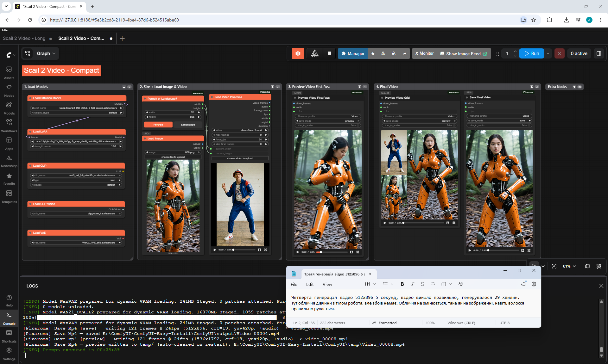Image resolution: width=608 pixels, height=364 pixels.
Task: Open the Run options dropdown arrow
Action: (548, 53)
